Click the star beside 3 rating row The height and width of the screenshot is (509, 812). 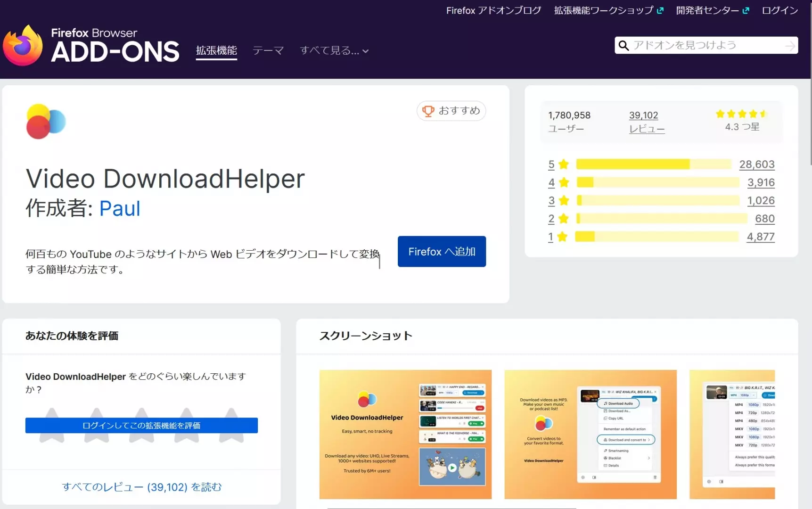564,200
